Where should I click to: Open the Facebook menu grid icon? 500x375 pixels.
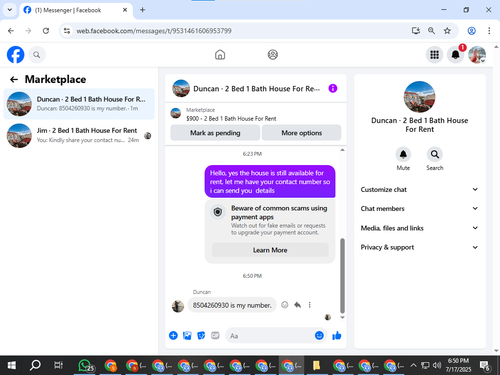[x=434, y=55]
